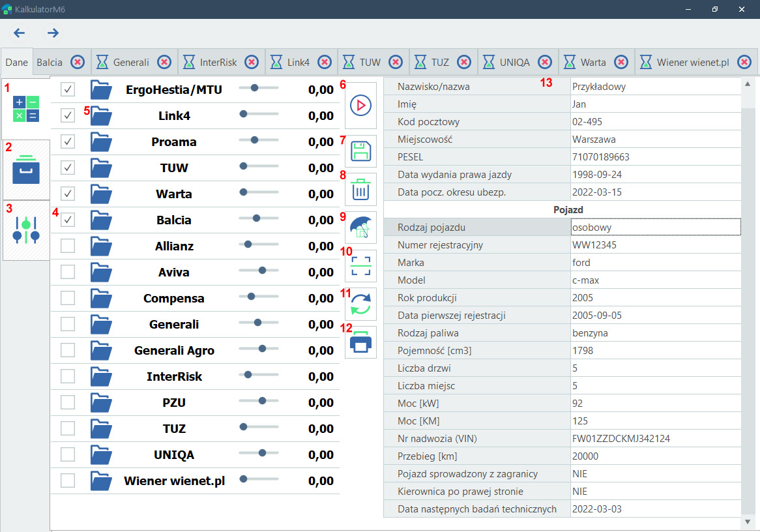This screenshot has width=760, height=532.
Task: Open the PZU folder icon
Action: 101,402
